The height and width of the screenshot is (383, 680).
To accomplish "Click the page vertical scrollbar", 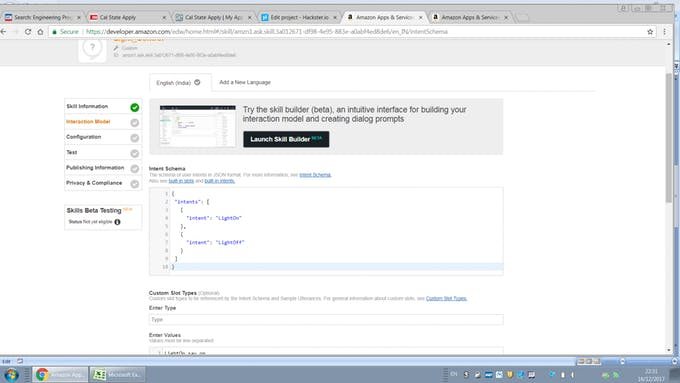I will point(669,137).
